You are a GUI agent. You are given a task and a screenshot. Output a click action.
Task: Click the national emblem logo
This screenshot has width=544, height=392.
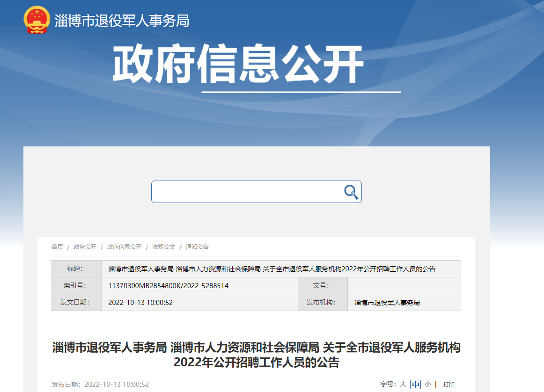[37, 20]
